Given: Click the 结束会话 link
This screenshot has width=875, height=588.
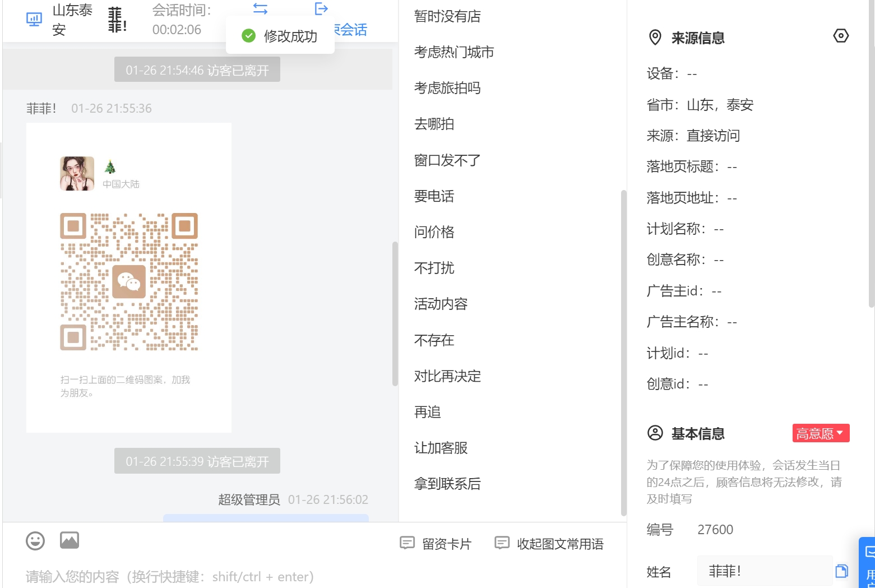Looking at the screenshot, I should click(x=351, y=30).
